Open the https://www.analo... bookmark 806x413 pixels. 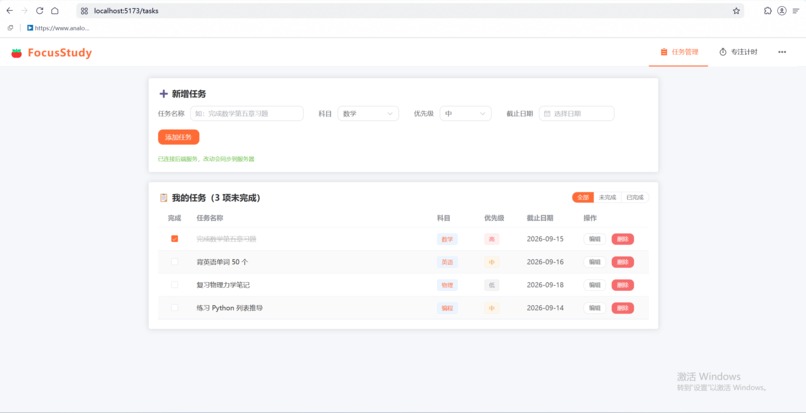coord(58,28)
